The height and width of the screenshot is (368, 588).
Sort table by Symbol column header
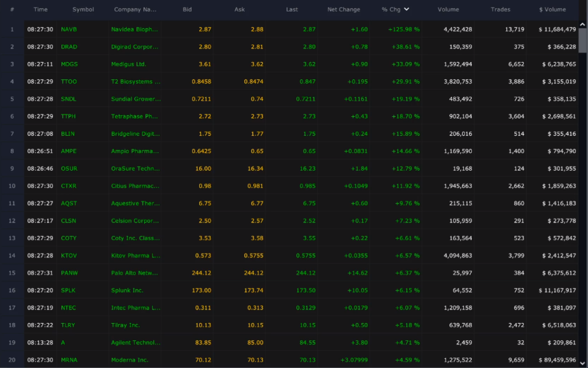[83, 9]
